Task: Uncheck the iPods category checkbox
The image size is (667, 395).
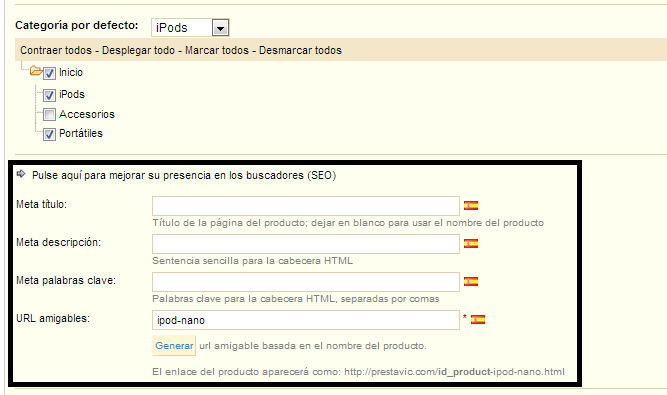Action: [x=49, y=95]
